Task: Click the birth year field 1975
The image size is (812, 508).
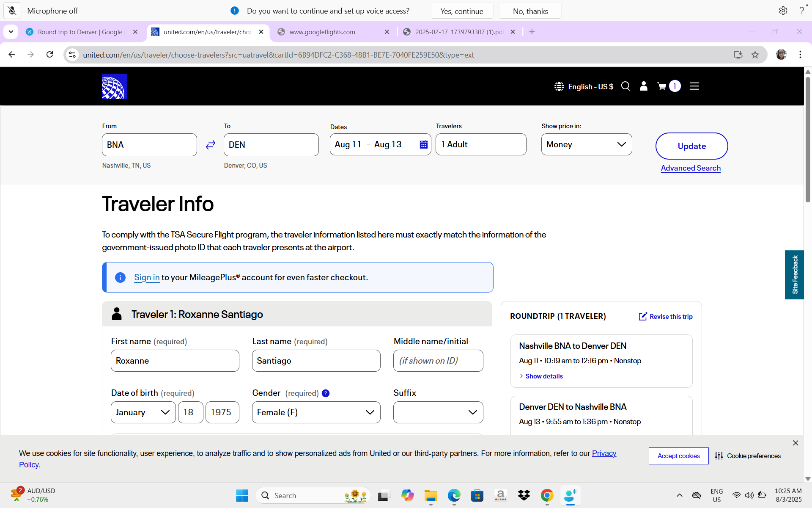Action: pyautogui.click(x=222, y=412)
